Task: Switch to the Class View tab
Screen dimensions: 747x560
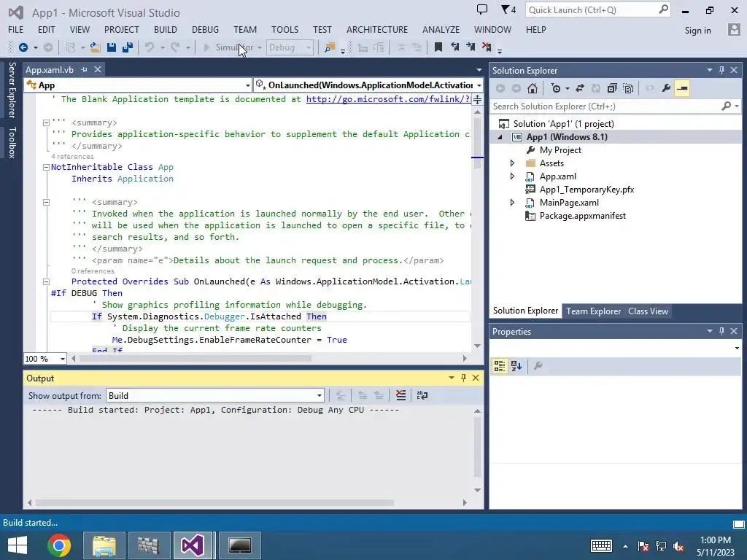Action: 648,311
